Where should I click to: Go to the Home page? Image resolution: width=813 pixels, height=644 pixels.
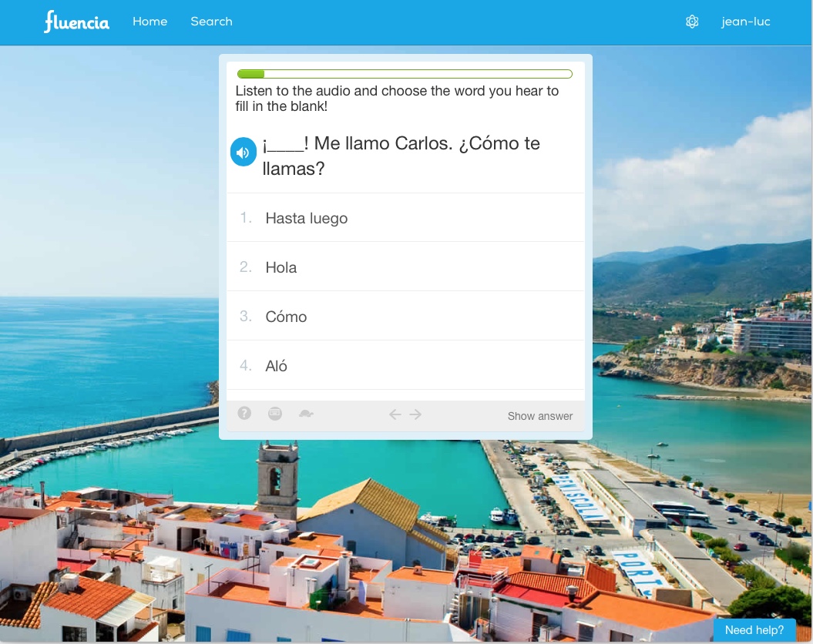(x=149, y=22)
